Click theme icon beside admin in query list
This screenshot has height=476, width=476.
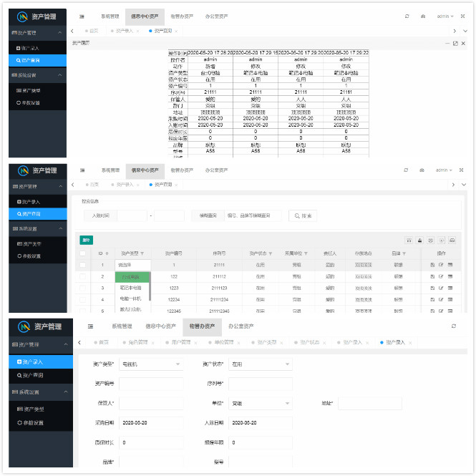point(422,170)
